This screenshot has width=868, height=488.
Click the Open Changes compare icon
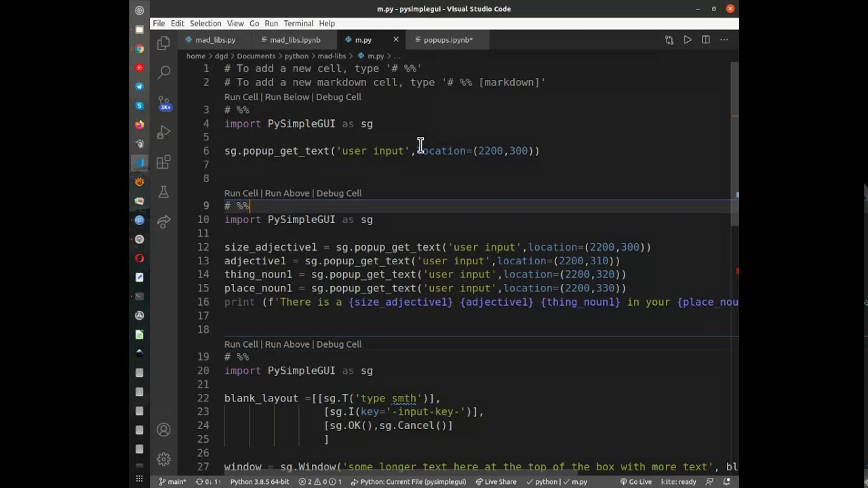tap(669, 40)
